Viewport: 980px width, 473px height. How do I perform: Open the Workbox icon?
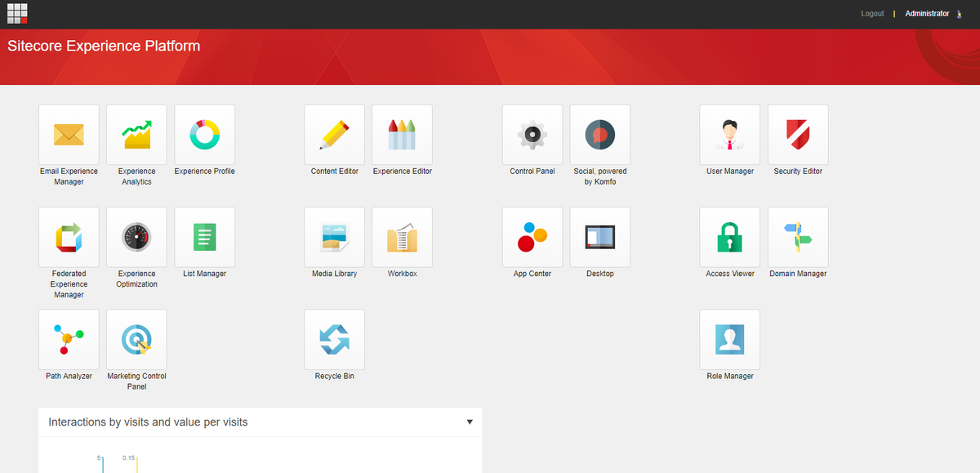pyautogui.click(x=402, y=237)
